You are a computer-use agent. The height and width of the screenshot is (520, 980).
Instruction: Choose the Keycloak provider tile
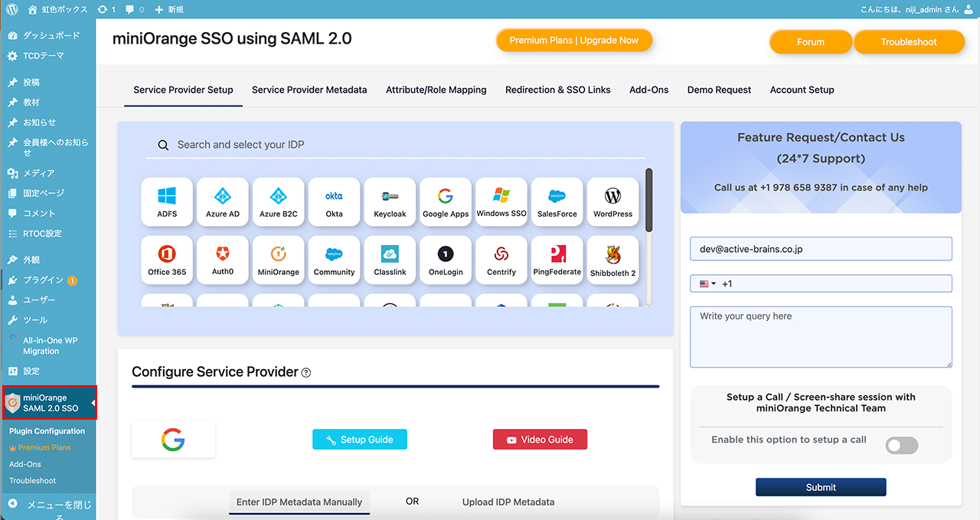tap(390, 202)
